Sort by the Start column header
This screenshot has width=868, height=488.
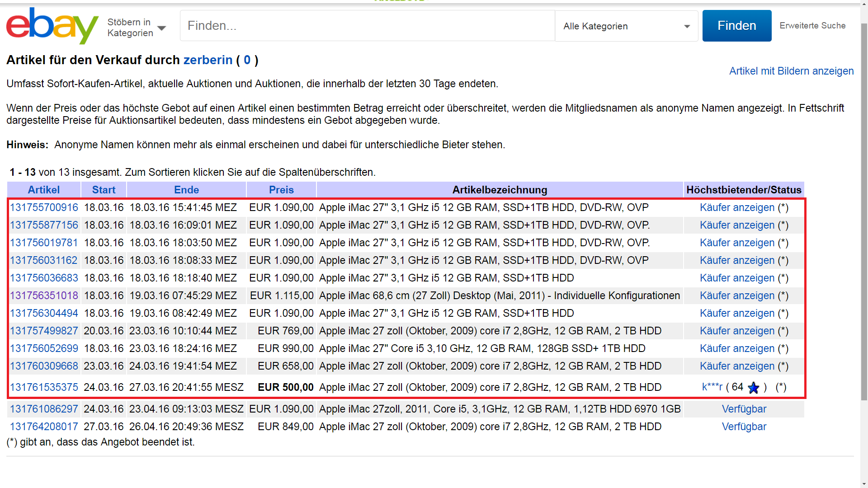pyautogui.click(x=104, y=190)
